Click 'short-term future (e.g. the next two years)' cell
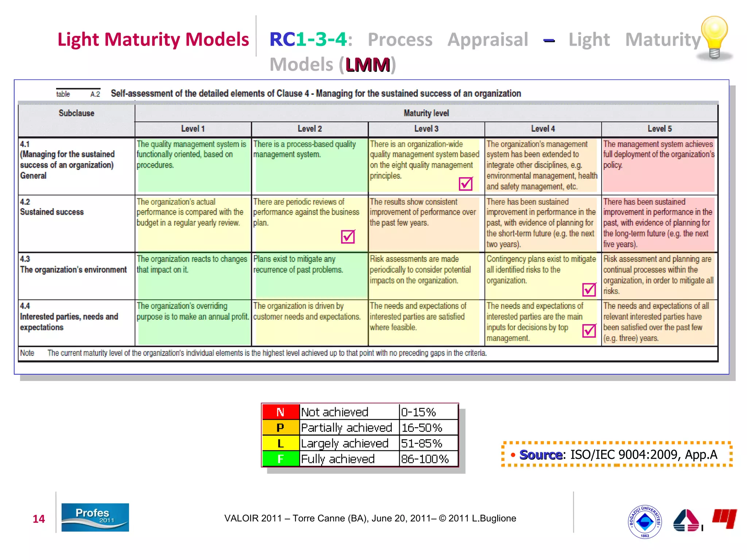This screenshot has height=560, width=747. coord(543,223)
